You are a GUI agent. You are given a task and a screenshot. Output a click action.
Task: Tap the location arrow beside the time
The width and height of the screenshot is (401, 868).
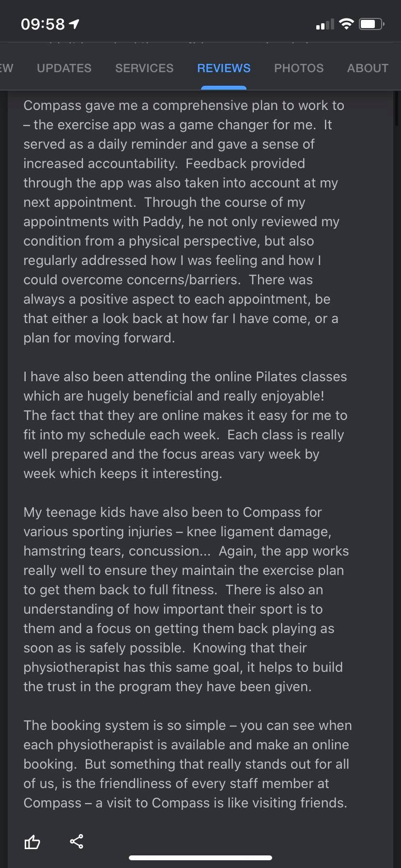(74, 24)
